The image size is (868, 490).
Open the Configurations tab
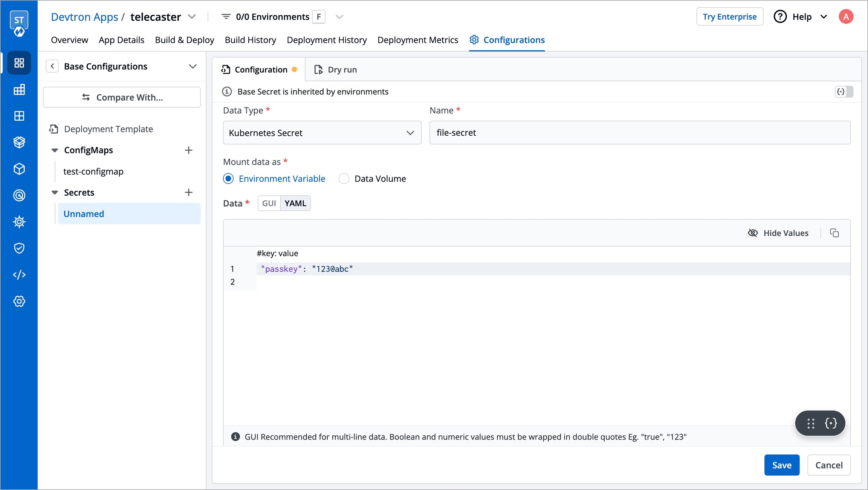(507, 40)
